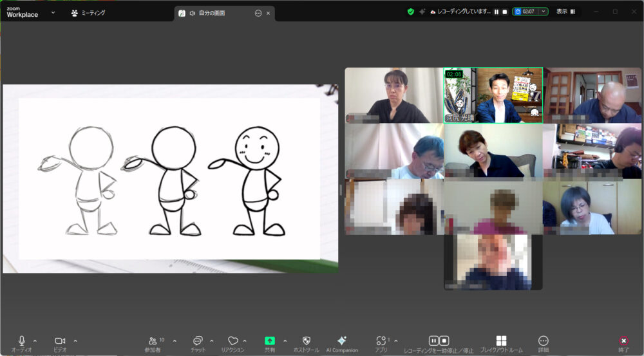This screenshot has height=356, width=644.
Task: Open the host tools shield icon
Action: coord(307,341)
